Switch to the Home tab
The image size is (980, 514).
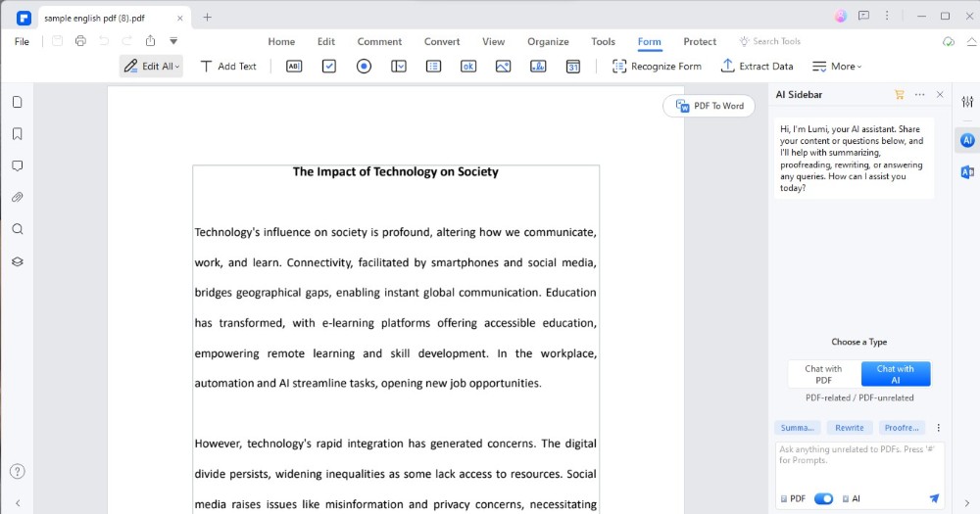pos(281,41)
